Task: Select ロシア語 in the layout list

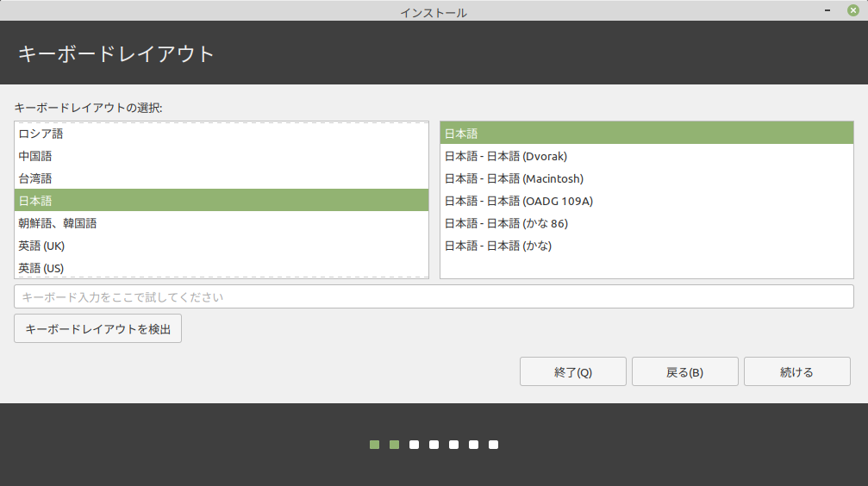Action: click(222, 134)
